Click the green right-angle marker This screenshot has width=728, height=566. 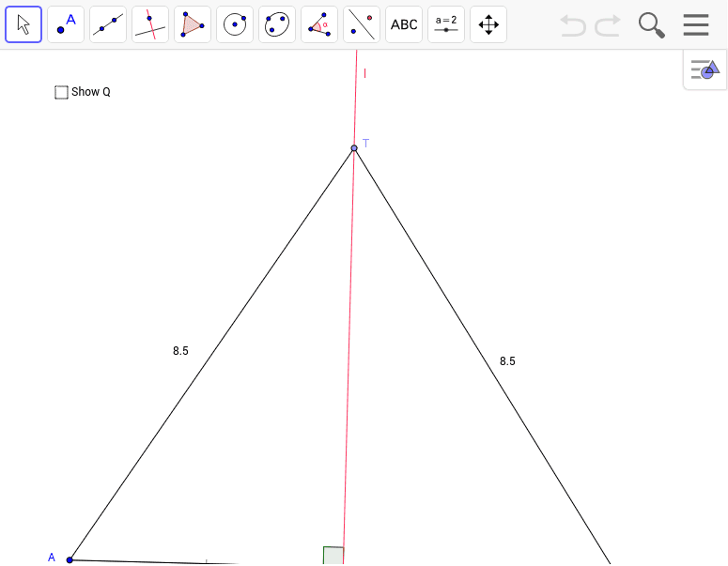[x=333, y=556]
